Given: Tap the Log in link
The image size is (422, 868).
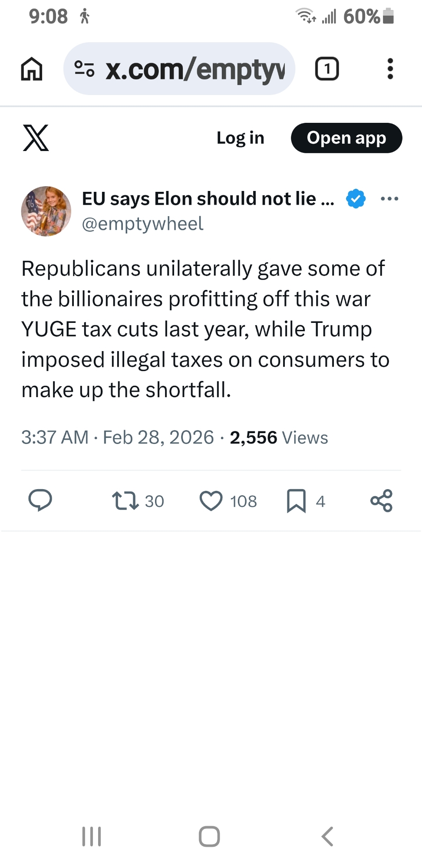Looking at the screenshot, I should (x=240, y=138).
